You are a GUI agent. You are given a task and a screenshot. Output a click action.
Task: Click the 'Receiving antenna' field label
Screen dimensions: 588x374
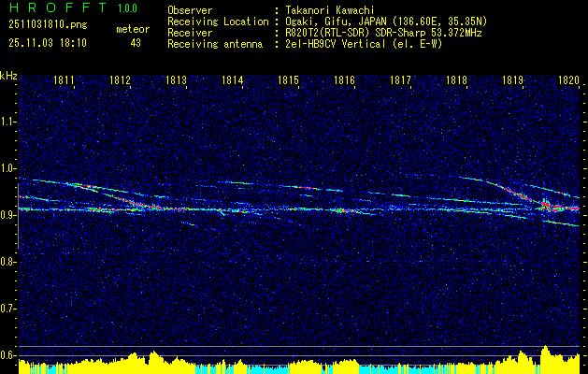click(215, 44)
